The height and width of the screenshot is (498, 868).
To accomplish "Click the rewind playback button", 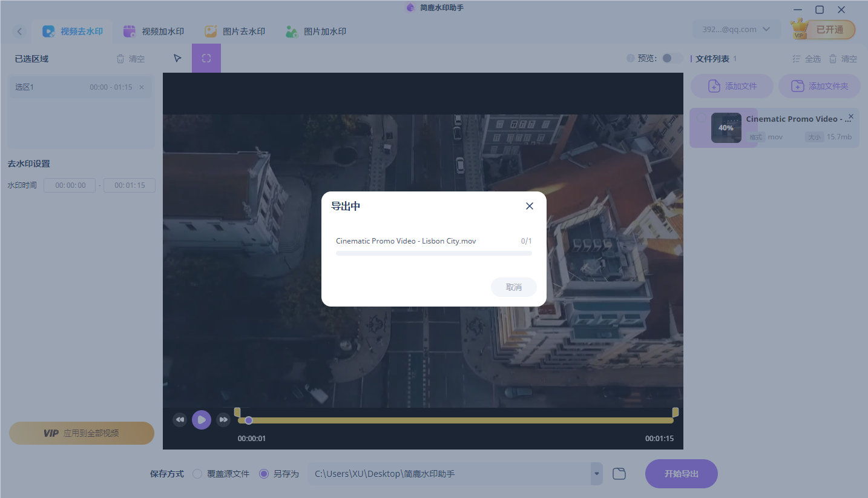I will [180, 420].
